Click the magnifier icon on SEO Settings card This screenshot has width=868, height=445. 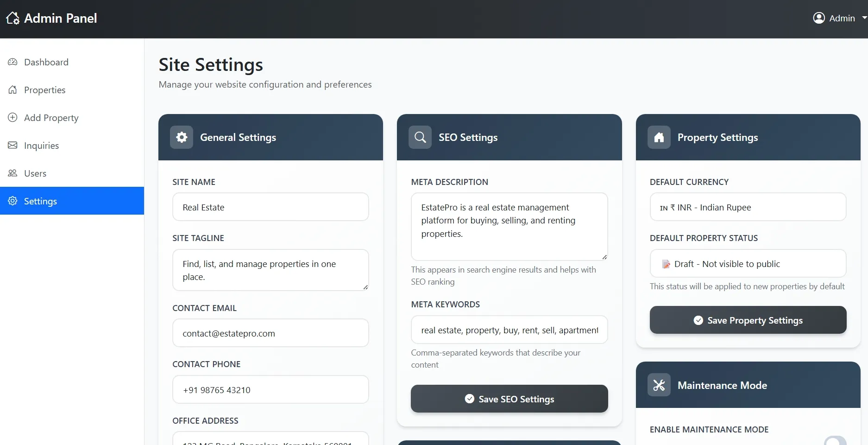coord(420,137)
